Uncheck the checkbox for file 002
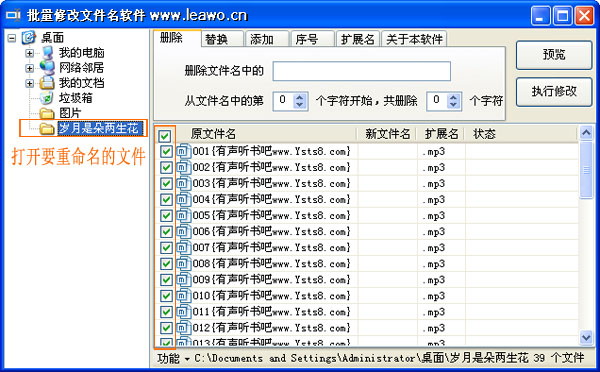 tap(166, 168)
